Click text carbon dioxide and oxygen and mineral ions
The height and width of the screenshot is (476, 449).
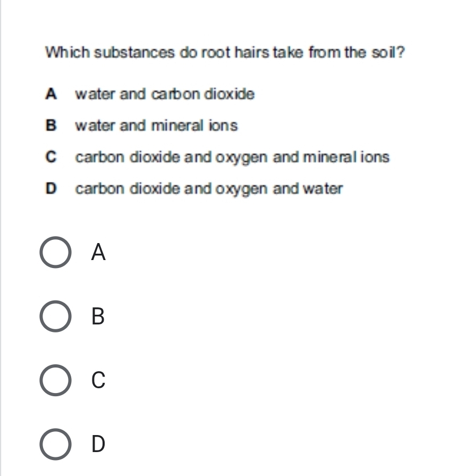coord(232,157)
